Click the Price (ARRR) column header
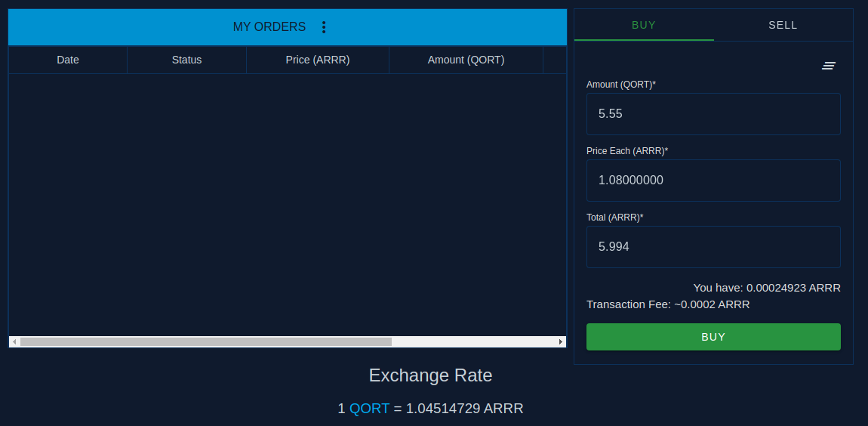 (x=318, y=60)
